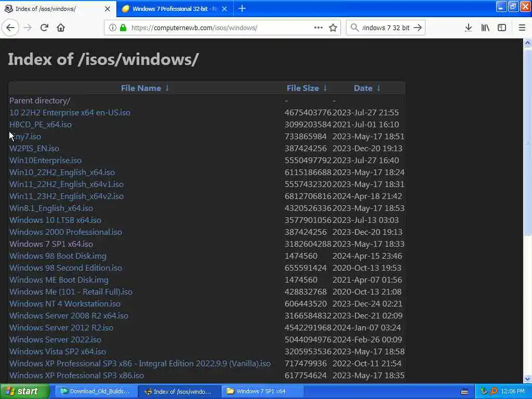Click the search magnifier icon
Viewport: 532px width, 399px height.
tap(354, 28)
